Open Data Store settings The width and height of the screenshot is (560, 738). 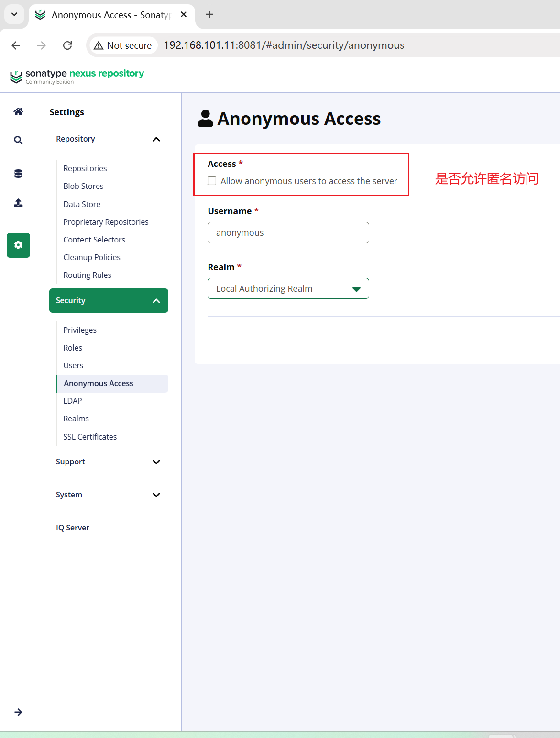(82, 204)
